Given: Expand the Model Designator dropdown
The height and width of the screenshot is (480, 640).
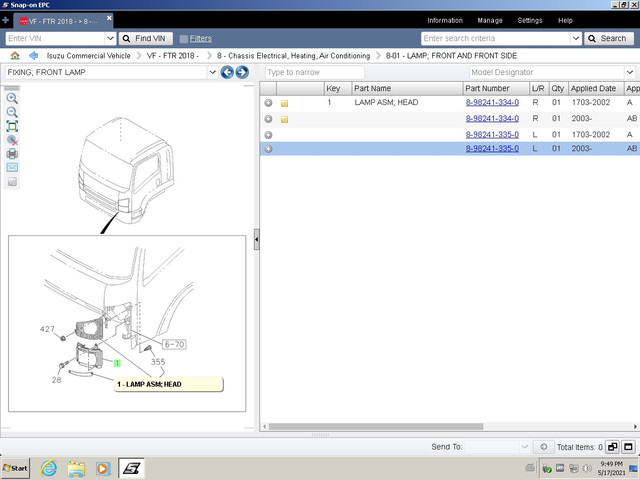Looking at the screenshot, I should pos(630,72).
